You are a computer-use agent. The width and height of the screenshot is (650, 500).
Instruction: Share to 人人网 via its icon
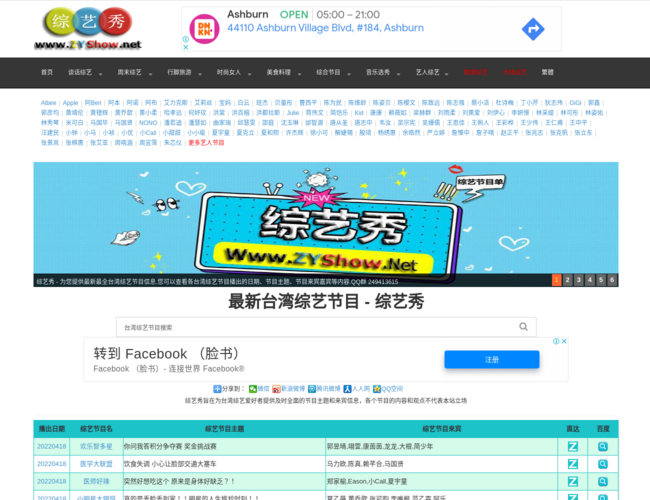[x=347, y=389]
